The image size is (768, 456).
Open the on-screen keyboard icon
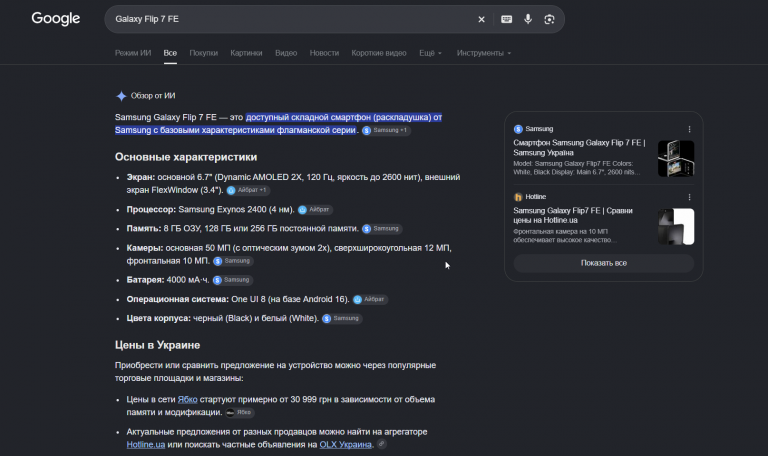point(506,19)
